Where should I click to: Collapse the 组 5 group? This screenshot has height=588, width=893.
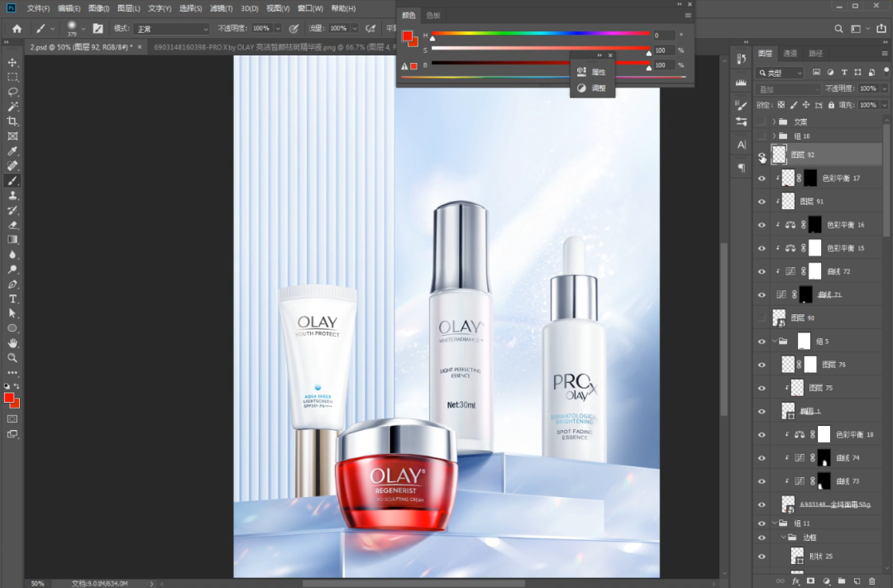coord(774,342)
